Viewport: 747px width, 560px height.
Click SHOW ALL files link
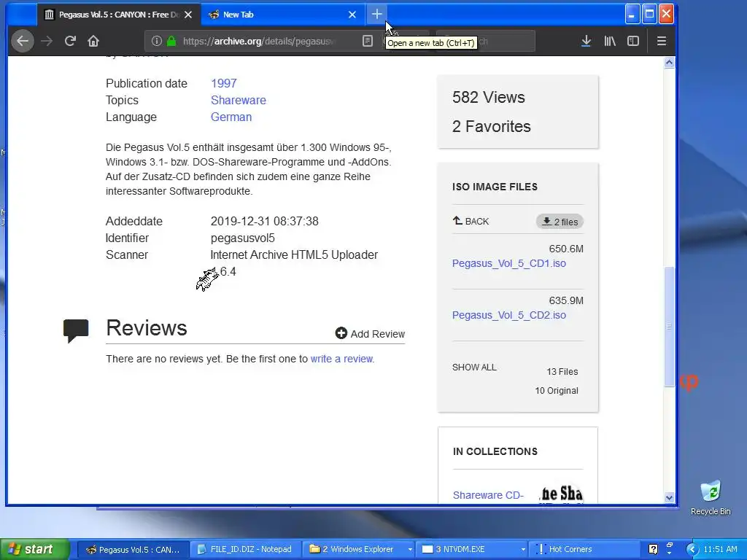(474, 367)
